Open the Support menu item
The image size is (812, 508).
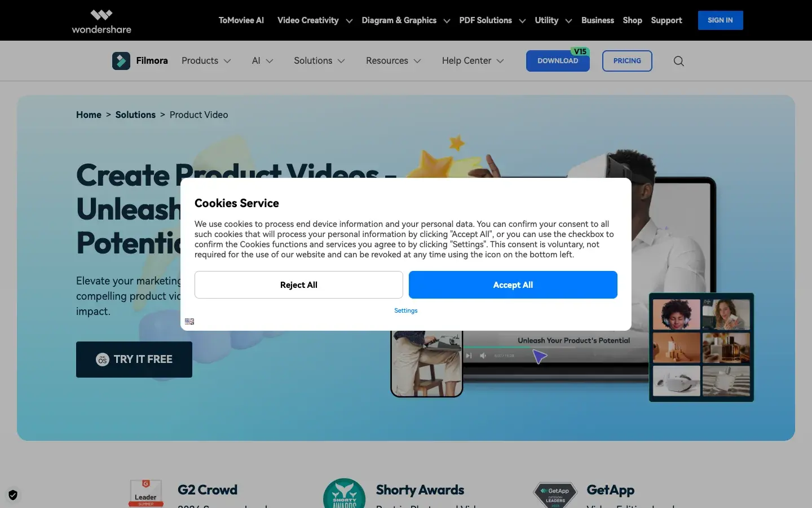667,20
